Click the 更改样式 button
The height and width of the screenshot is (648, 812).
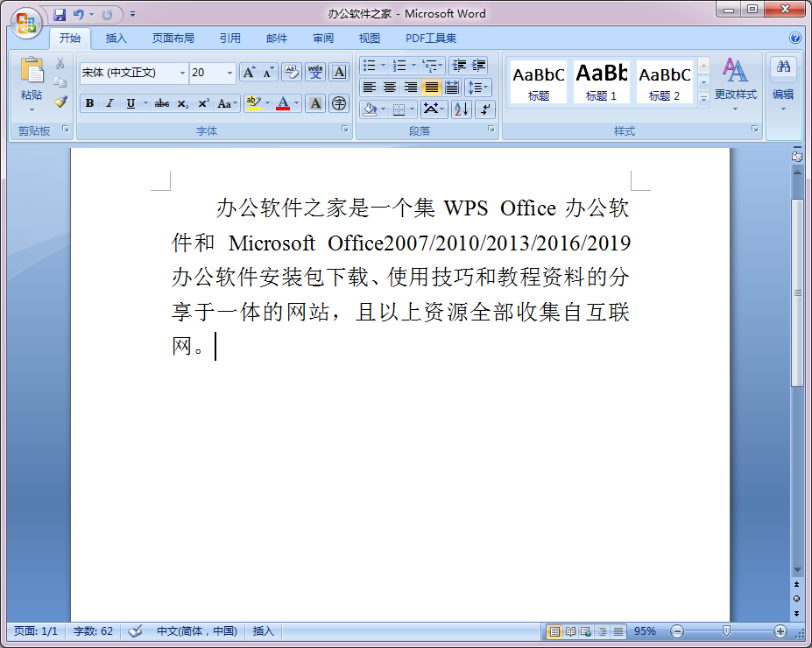click(x=736, y=86)
